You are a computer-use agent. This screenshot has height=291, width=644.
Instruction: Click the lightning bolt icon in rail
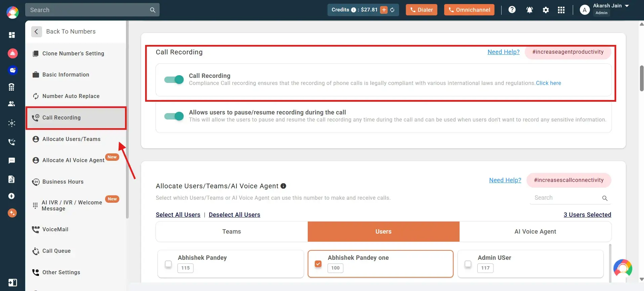click(x=11, y=196)
